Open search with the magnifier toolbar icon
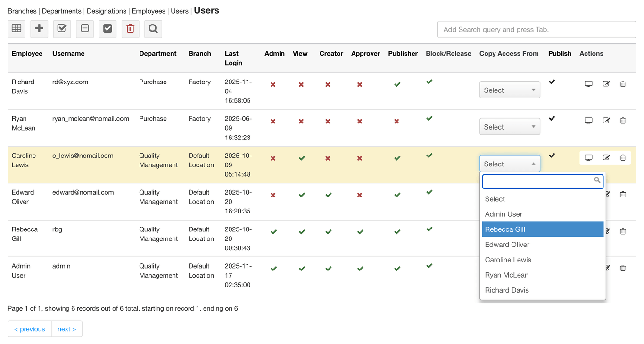This screenshot has width=644, height=344. click(x=153, y=29)
